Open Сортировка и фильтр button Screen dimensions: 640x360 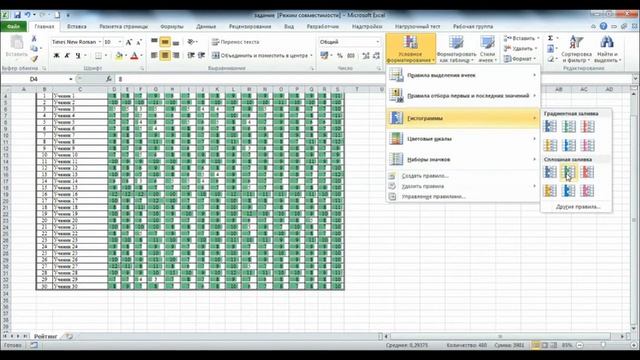[576, 49]
